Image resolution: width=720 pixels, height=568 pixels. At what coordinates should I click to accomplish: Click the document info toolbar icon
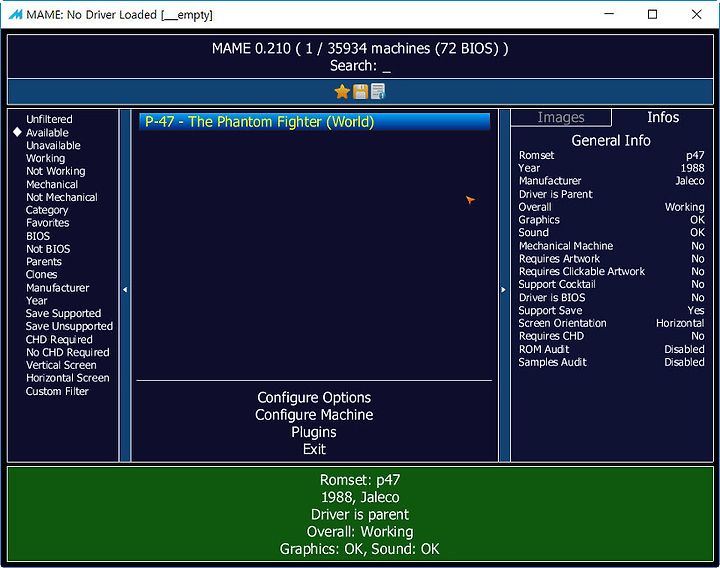[377, 92]
